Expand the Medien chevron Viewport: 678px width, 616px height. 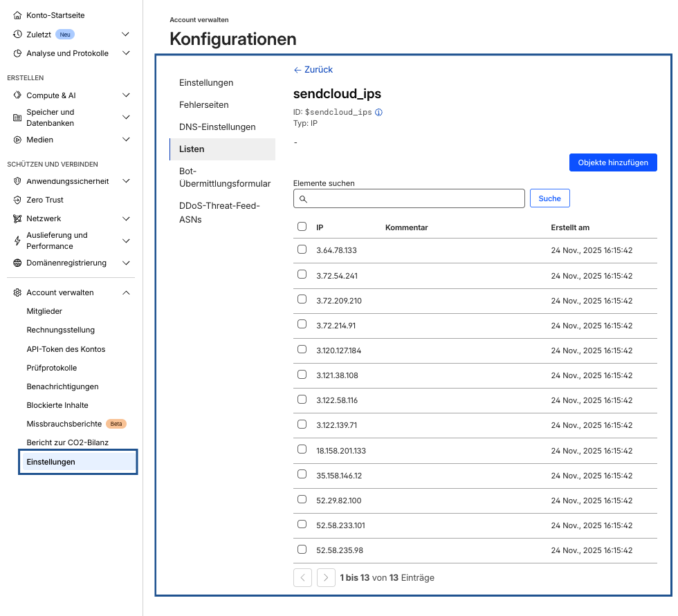tap(126, 140)
